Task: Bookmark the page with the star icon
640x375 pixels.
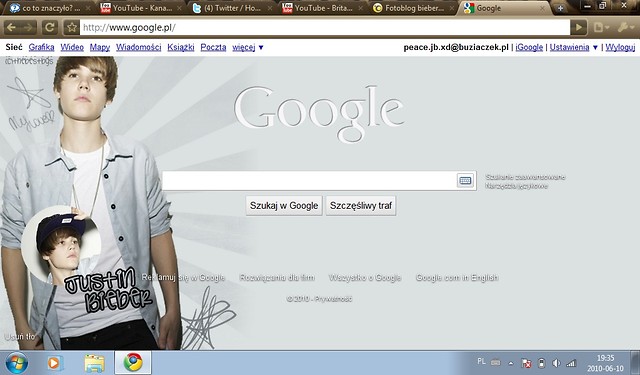Action: [71, 27]
